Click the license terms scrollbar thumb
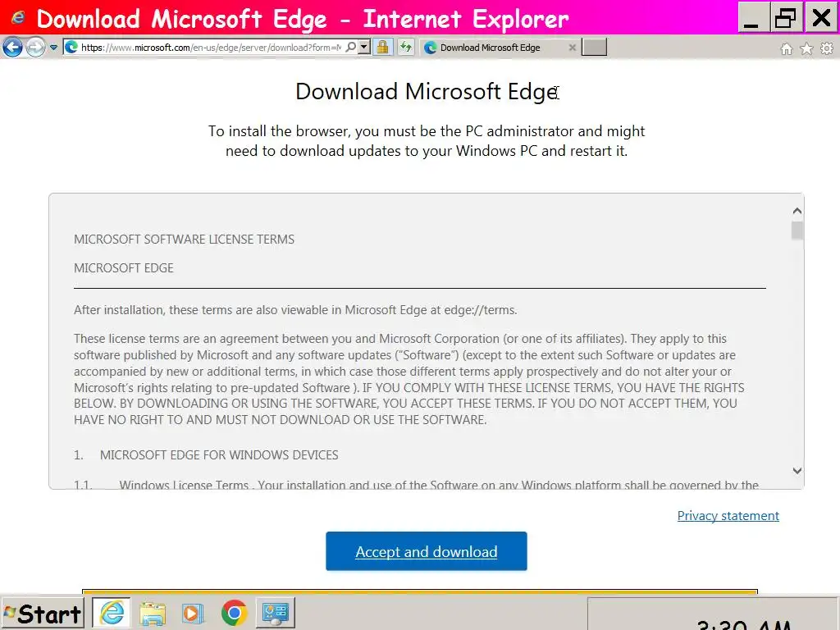 [x=797, y=231]
